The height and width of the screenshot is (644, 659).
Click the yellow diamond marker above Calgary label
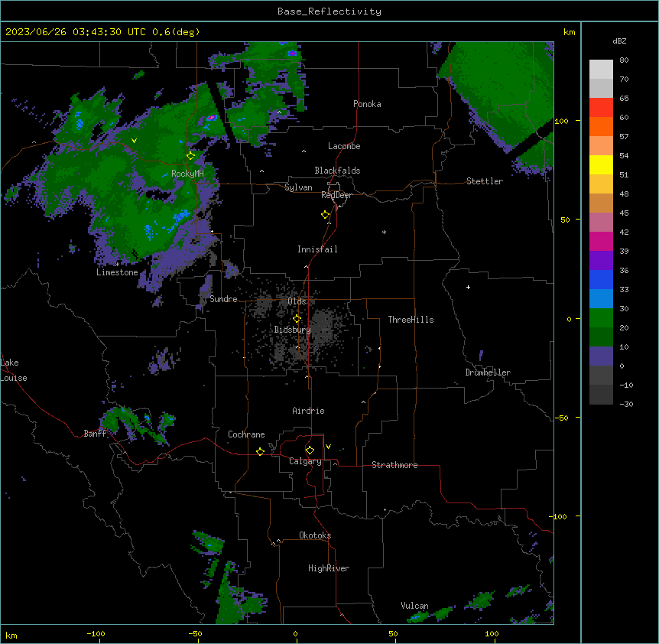coord(310,450)
